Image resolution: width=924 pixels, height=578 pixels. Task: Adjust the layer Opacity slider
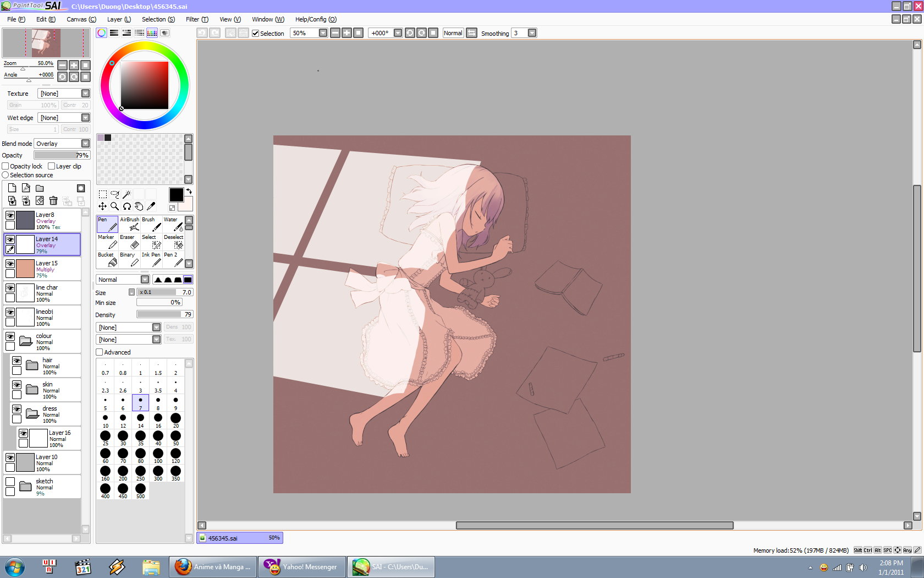[62, 155]
